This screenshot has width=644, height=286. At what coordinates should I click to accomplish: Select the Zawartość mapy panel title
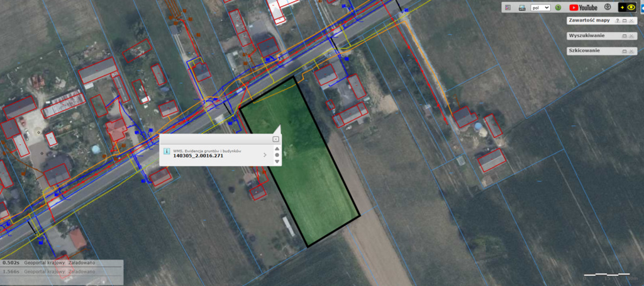click(x=589, y=21)
